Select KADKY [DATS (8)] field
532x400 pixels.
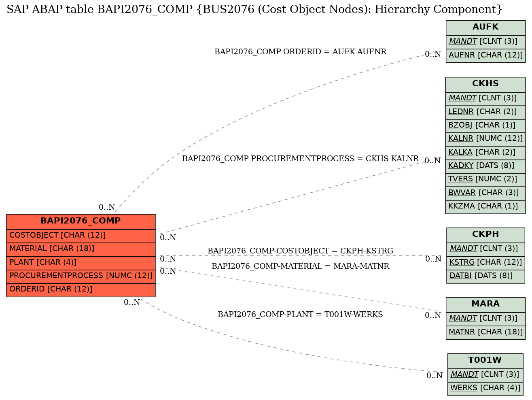pyautogui.click(x=485, y=166)
